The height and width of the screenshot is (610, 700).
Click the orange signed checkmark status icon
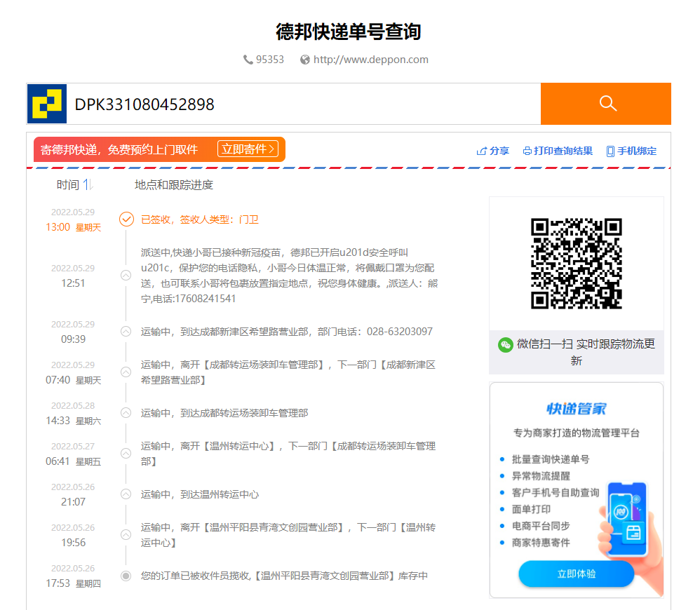tap(126, 219)
